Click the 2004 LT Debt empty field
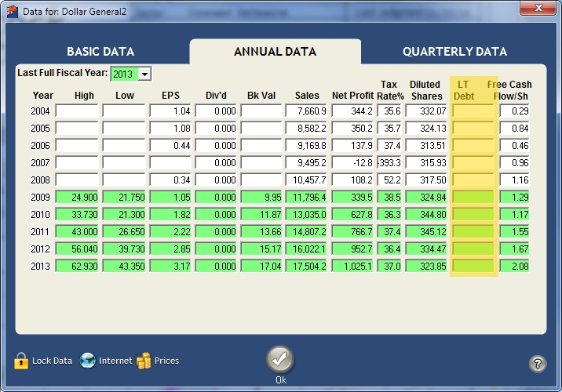The width and height of the screenshot is (562, 392). coord(473,111)
